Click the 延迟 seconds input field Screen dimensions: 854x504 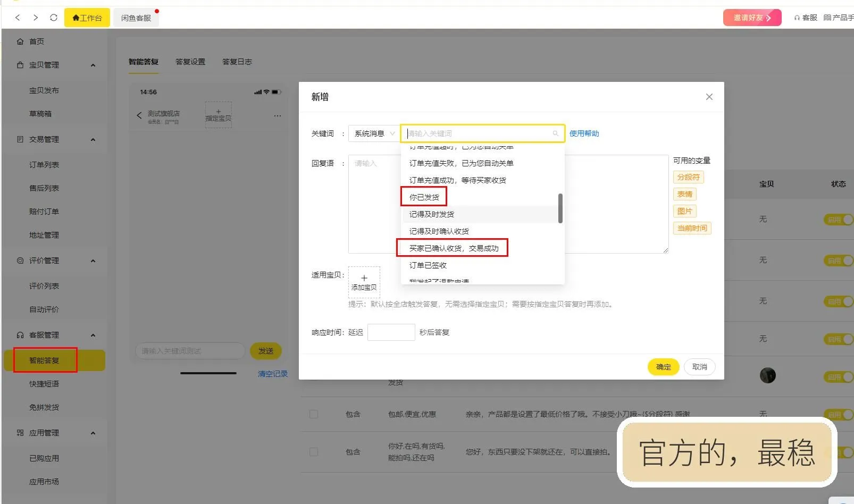(x=391, y=332)
